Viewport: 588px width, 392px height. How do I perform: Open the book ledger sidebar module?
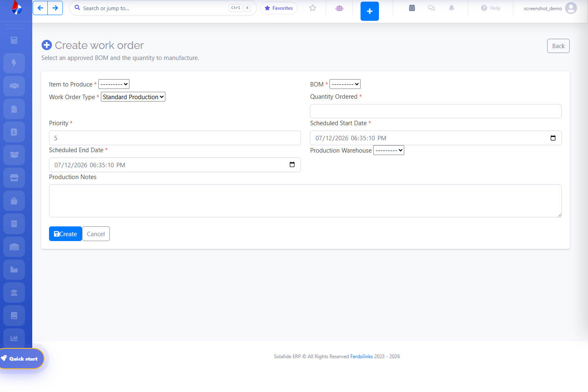point(14,315)
